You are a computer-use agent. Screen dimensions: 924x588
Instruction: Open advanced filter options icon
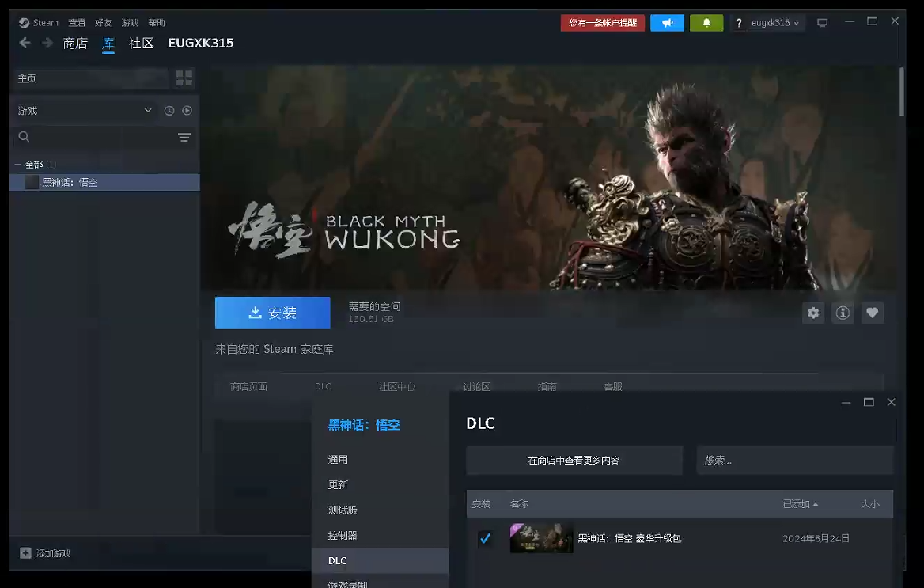pyautogui.click(x=184, y=138)
